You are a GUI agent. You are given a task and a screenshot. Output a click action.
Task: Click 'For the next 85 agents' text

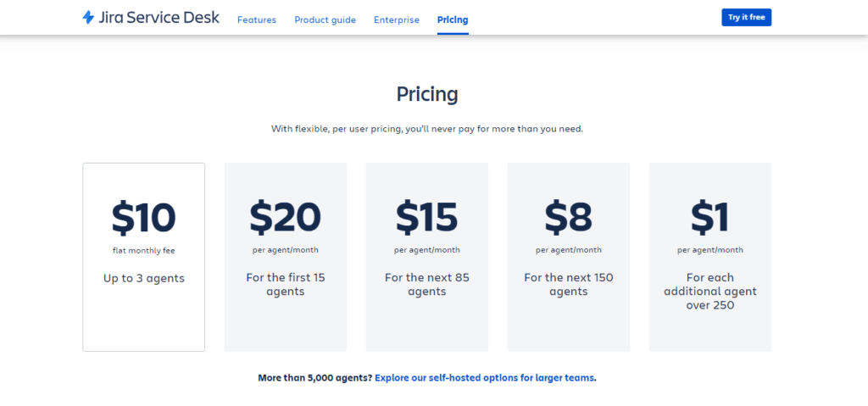[x=427, y=284]
